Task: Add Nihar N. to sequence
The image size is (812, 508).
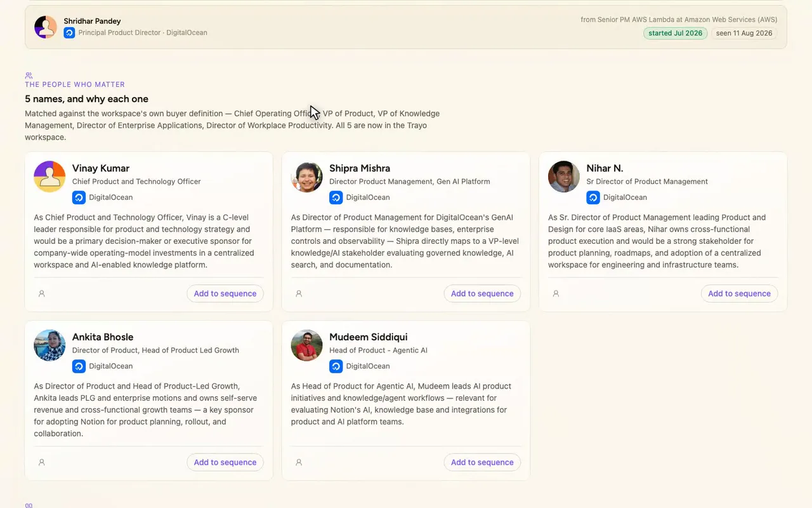Action: pyautogui.click(x=739, y=293)
